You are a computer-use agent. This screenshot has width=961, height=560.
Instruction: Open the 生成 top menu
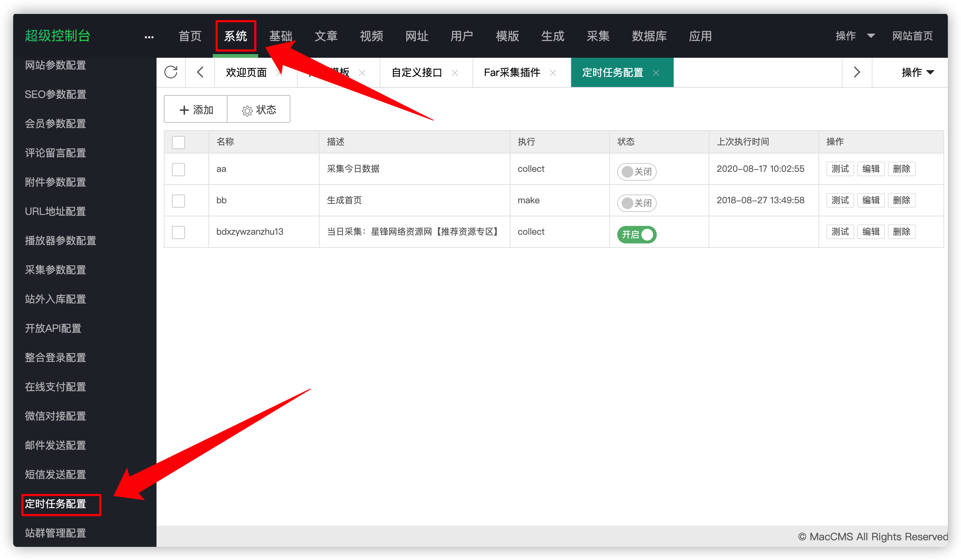[x=553, y=36]
